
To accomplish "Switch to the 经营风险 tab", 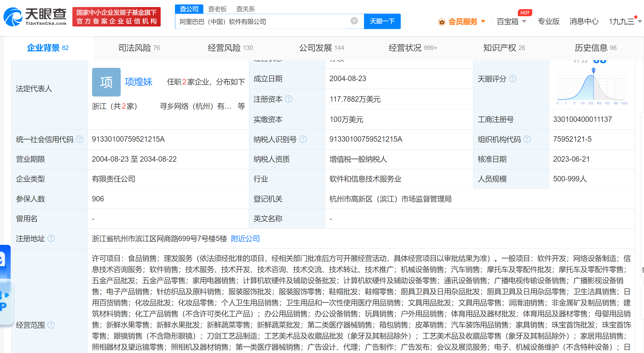I will (230, 48).
